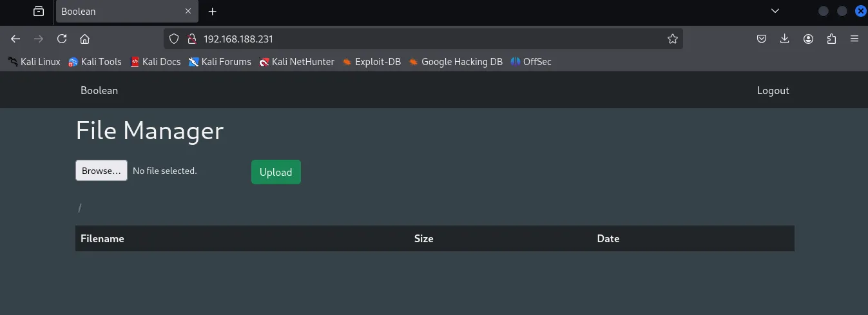Click the tracking protection shield icon
868x315 pixels.
pyautogui.click(x=173, y=39)
